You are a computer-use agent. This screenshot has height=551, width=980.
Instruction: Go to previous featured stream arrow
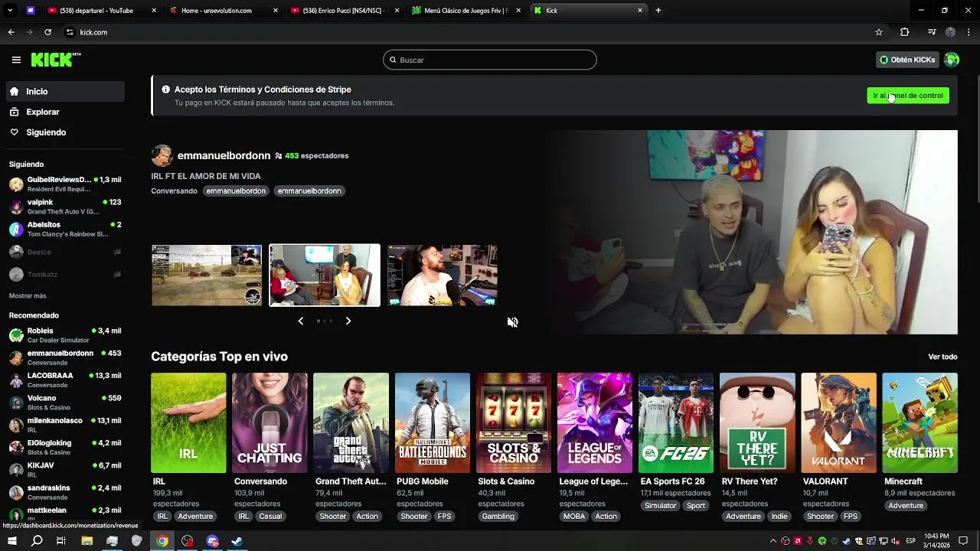(301, 321)
